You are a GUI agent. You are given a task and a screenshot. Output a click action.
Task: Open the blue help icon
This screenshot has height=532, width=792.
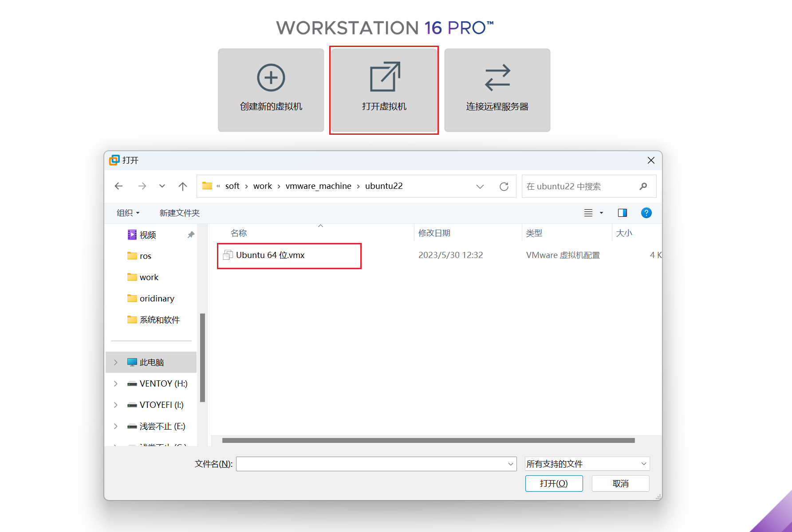point(646,213)
